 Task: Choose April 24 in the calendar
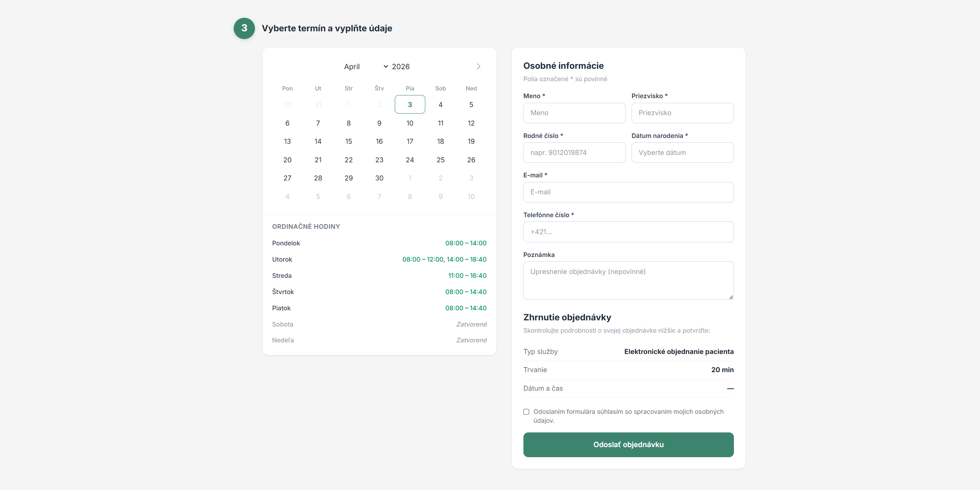tap(410, 160)
